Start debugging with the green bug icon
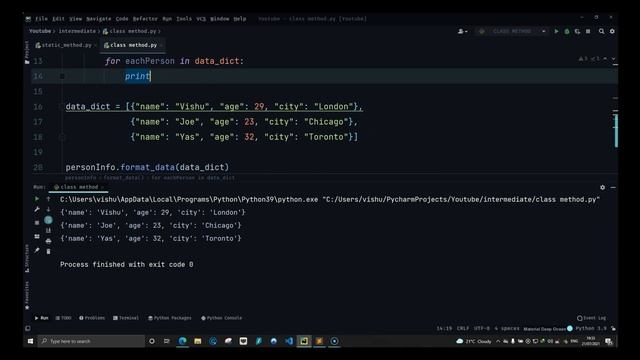640x360 pixels. pyautogui.click(x=567, y=31)
